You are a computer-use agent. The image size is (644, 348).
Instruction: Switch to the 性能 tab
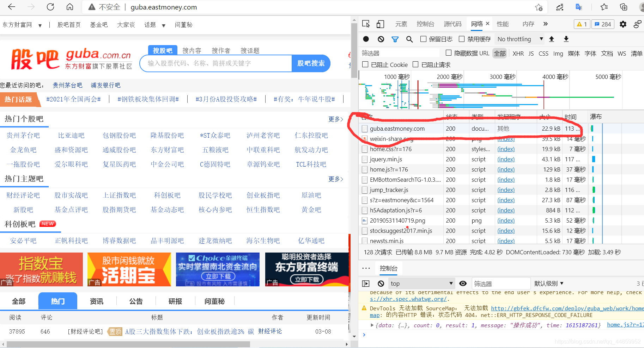(503, 24)
